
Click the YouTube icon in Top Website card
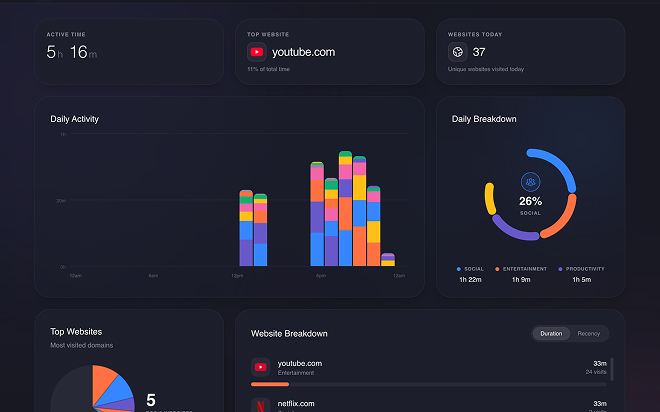click(x=257, y=52)
